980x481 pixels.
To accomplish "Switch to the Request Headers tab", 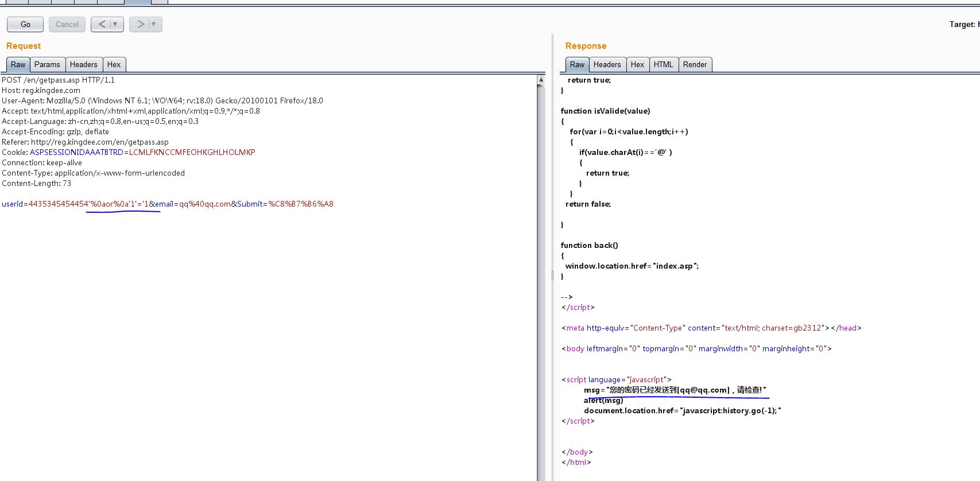I will point(84,65).
